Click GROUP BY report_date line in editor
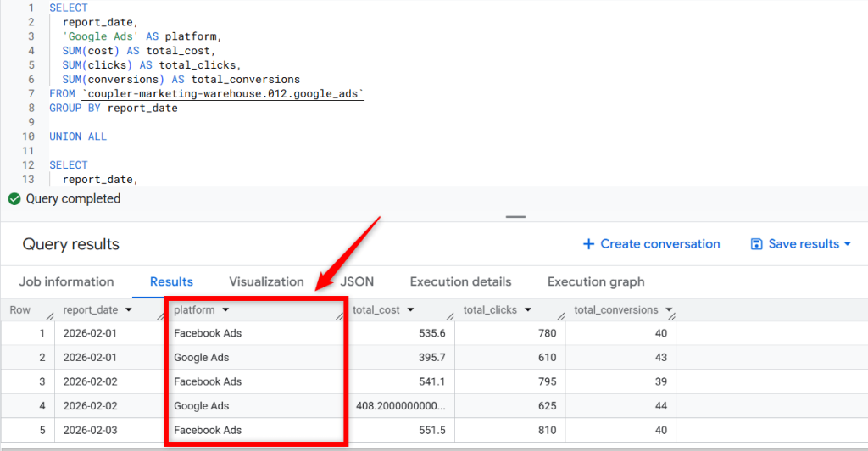The width and height of the screenshot is (868, 451). (x=114, y=108)
